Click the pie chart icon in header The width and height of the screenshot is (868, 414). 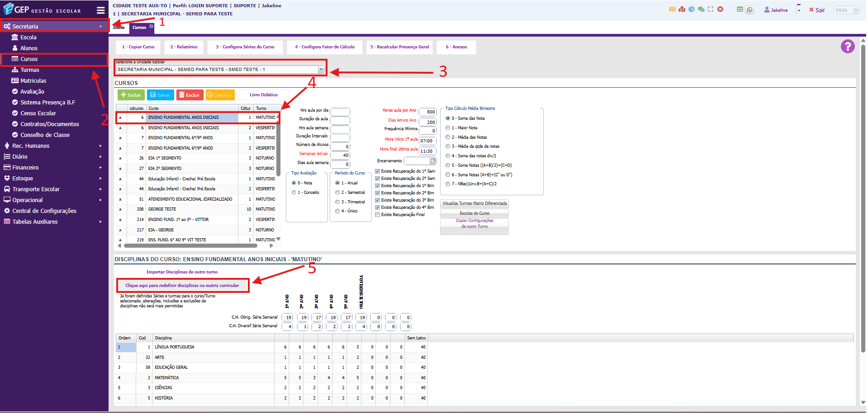(x=691, y=9)
